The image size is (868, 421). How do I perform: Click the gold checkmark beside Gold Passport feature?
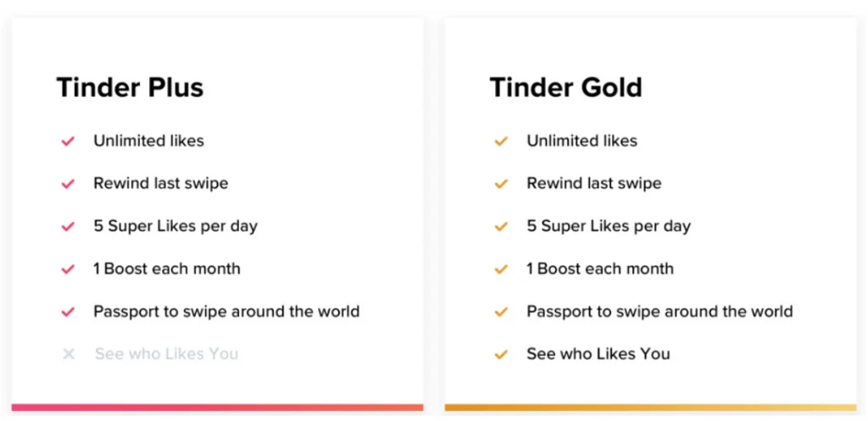click(x=501, y=312)
